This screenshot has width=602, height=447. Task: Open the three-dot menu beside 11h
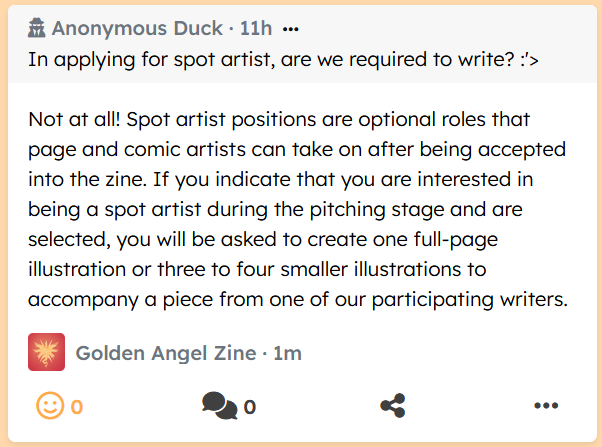[291, 28]
